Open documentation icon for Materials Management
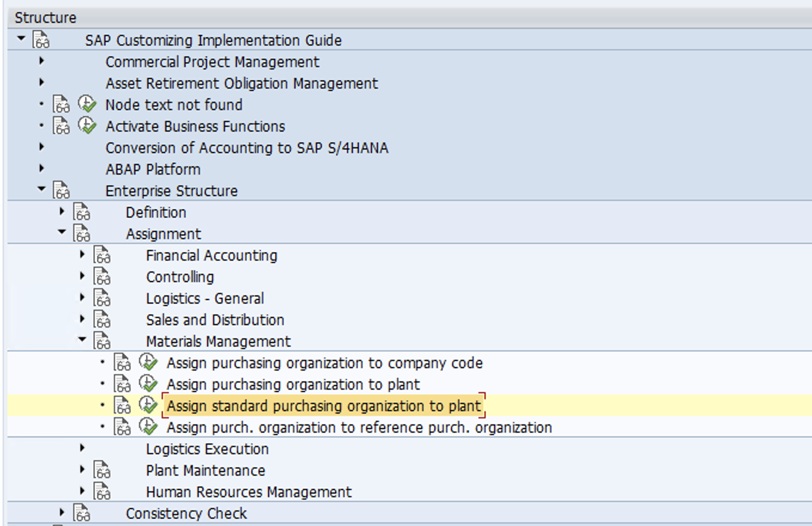The width and height of the screenshot is (812, 526). coord(102,341)
